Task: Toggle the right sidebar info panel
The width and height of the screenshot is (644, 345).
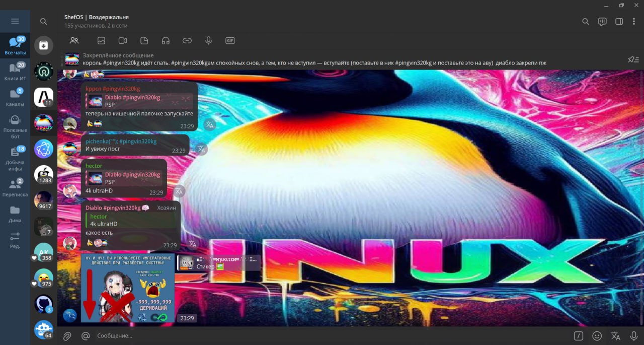Action: click(x=619, y=22)
